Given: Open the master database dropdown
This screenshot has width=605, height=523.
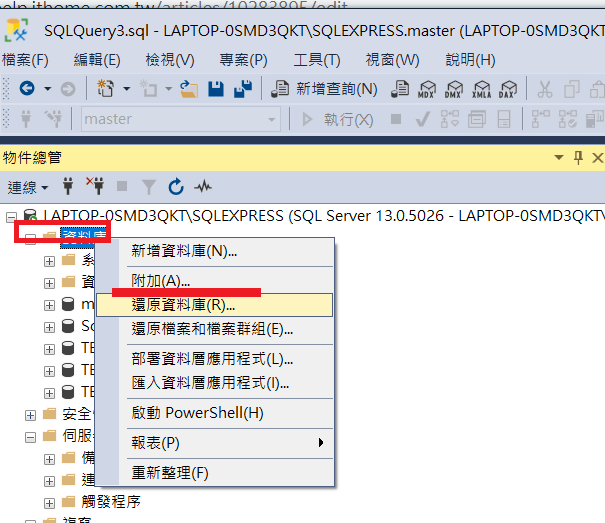Looking at the screenshot, I should coord(180,119).
